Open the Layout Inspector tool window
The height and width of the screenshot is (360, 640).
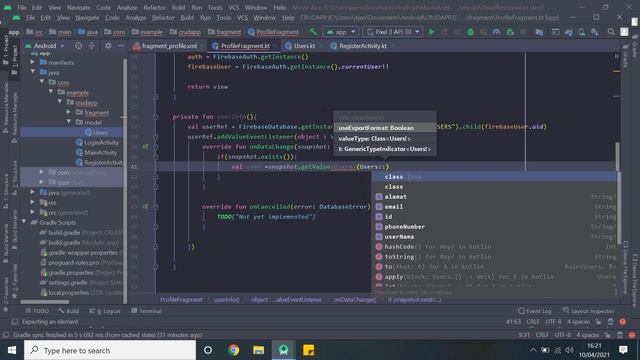click(588, 311)
